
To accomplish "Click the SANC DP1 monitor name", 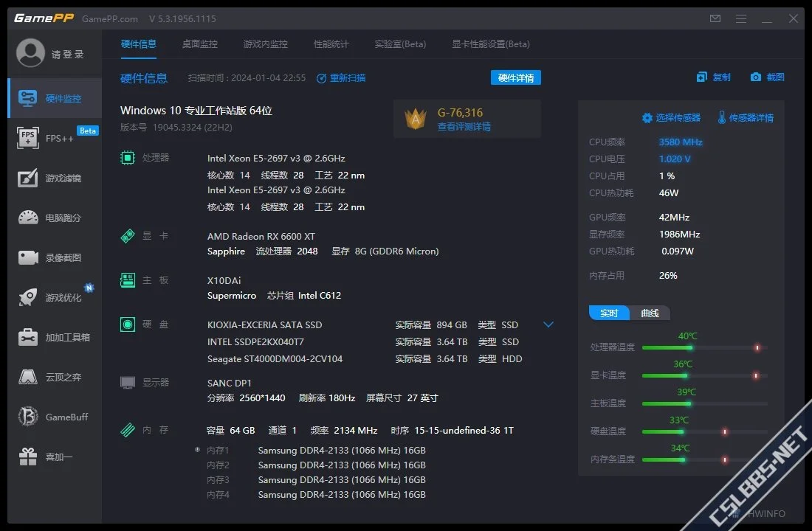I will pyautogui.click(x=230, y=383).
